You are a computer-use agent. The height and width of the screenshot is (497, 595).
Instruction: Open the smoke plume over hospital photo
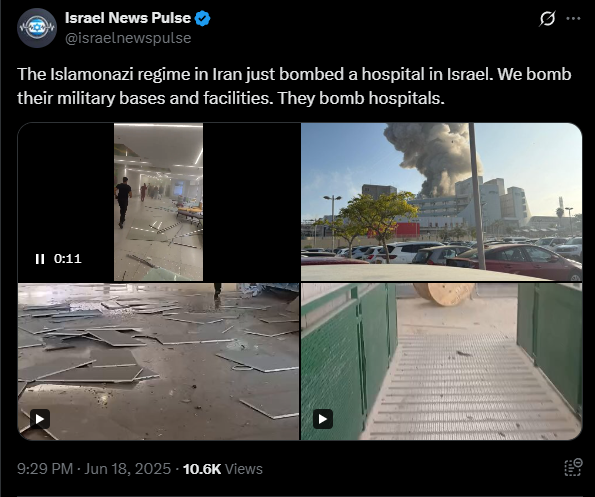pyautogui.click(x=441, y=202)
